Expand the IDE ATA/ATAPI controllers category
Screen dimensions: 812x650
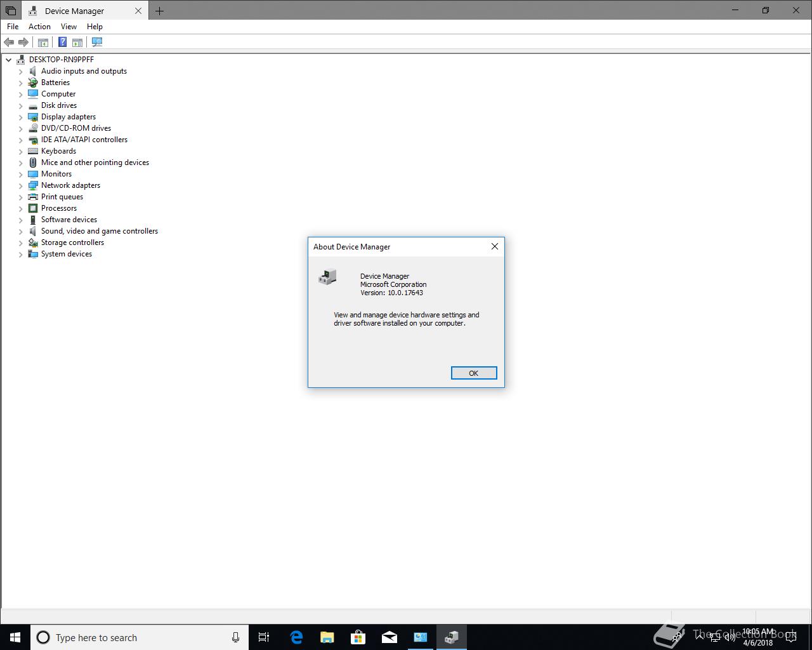tap(21, 140)
